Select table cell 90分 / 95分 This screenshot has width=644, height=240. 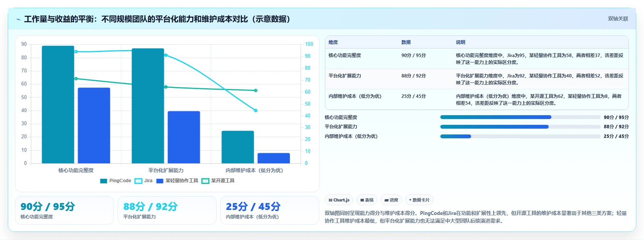click(414, 55)
